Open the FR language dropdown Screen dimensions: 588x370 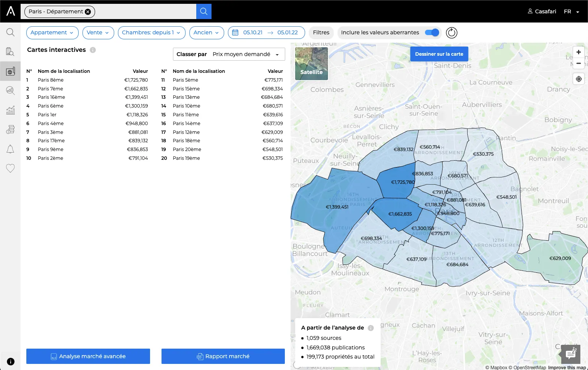[572, 11]
